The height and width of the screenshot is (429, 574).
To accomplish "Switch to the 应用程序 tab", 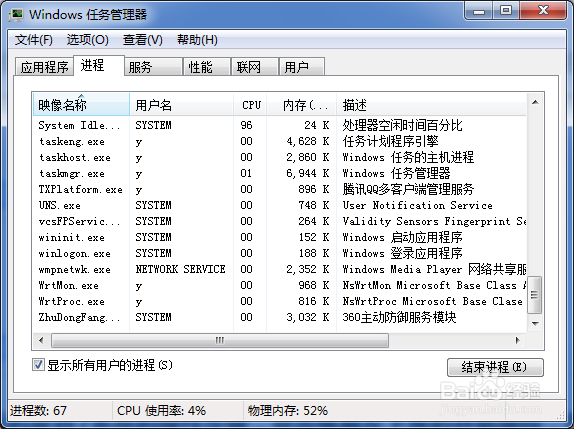I will pyautogui.click(x=44, y=67).
